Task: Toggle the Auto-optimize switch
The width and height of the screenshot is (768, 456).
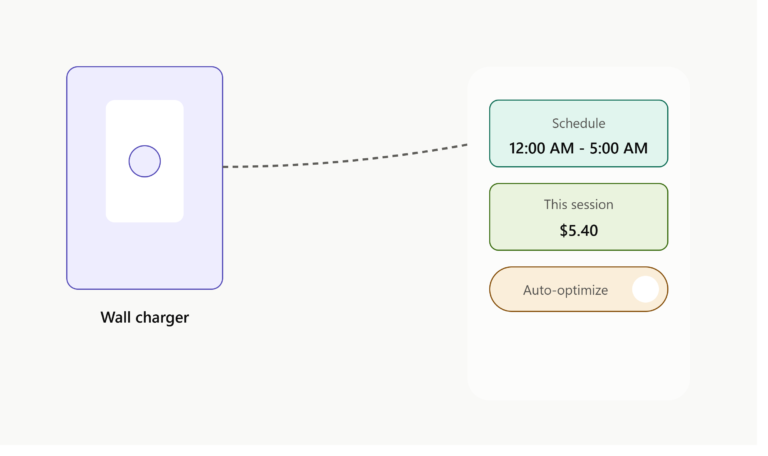Action: tap(578, 289)
